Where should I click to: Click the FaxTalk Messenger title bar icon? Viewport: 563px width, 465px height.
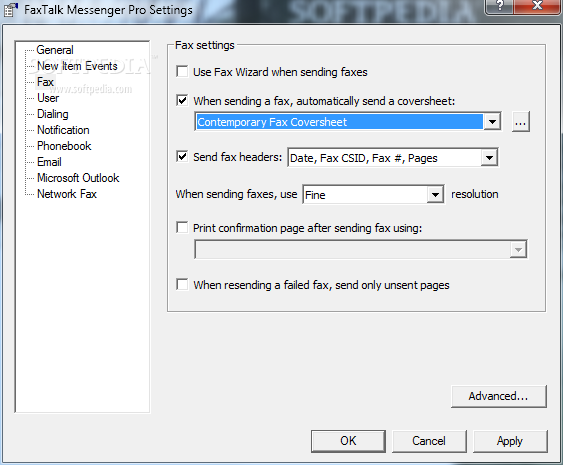(x=11, y=10)
